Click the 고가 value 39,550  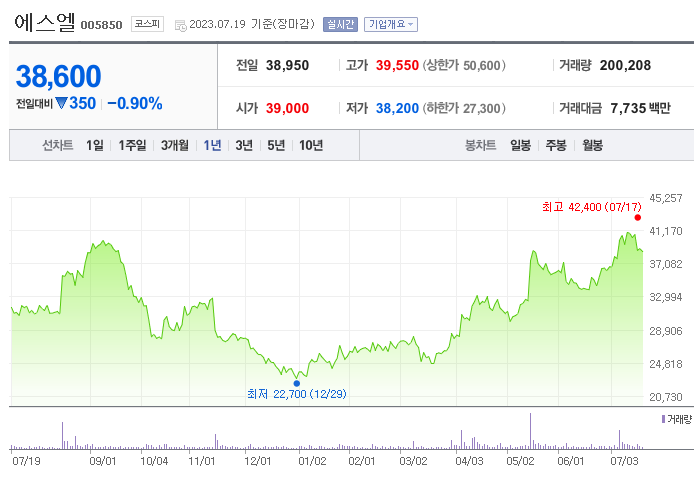[397, 66]
